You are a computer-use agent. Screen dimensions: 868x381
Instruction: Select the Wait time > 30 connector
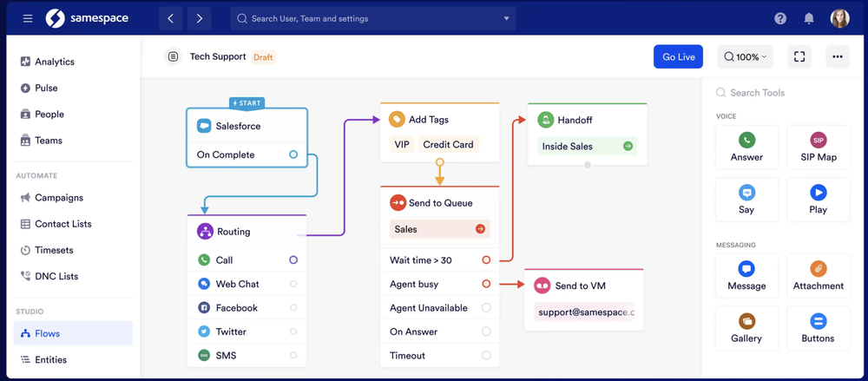pyautogui.click(x=486, y=259)
